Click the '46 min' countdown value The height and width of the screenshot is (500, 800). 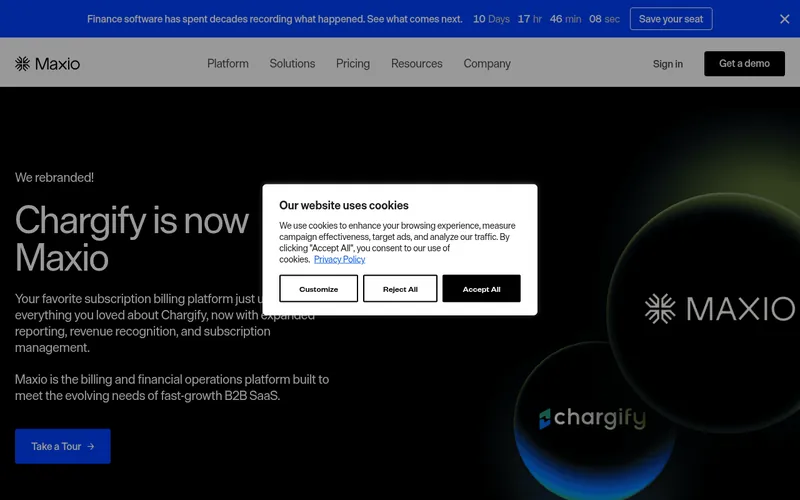pos(565,19)
